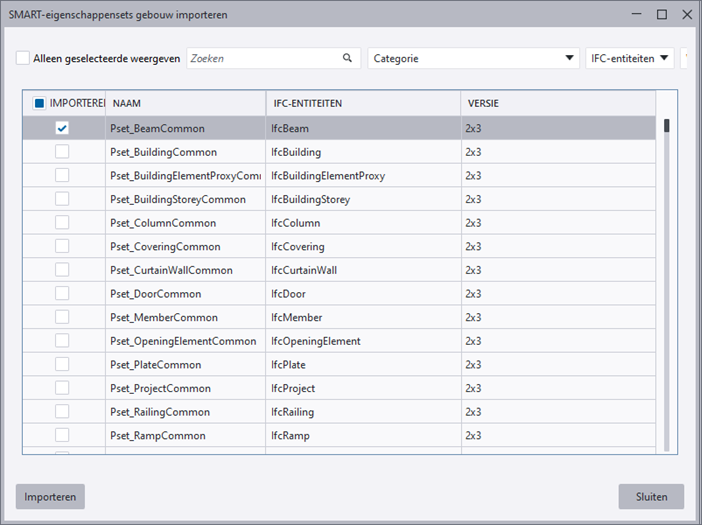This screenshot has height=525, width=702.
Task: Click the Sluiten button
Action: click(651, 497)
